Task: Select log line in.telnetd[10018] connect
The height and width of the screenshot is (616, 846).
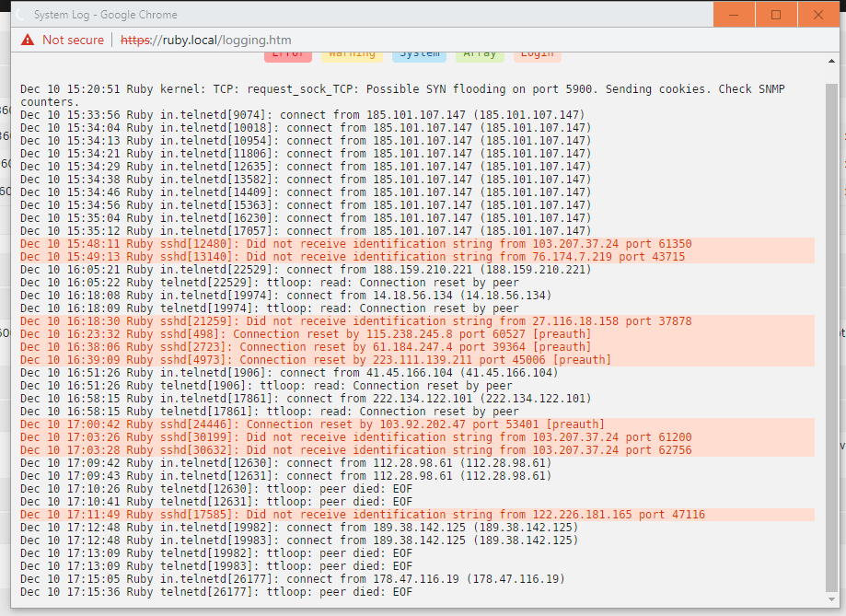Action: pos(306,128)
